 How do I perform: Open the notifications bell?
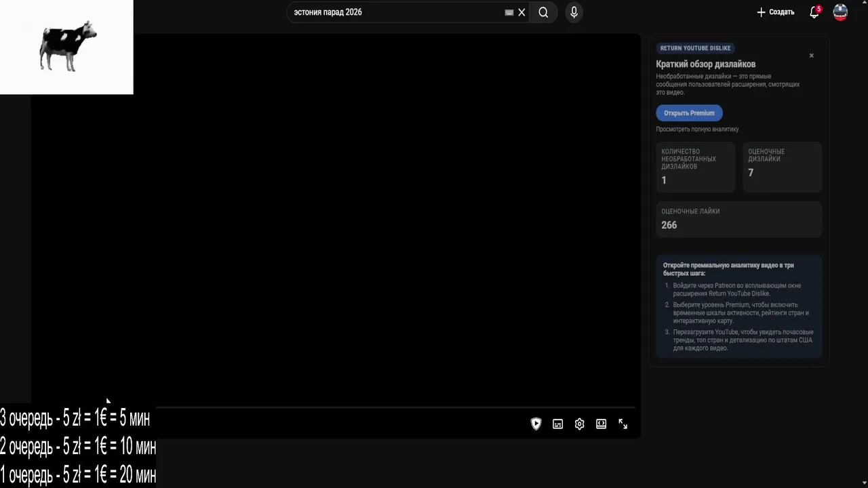814,12
